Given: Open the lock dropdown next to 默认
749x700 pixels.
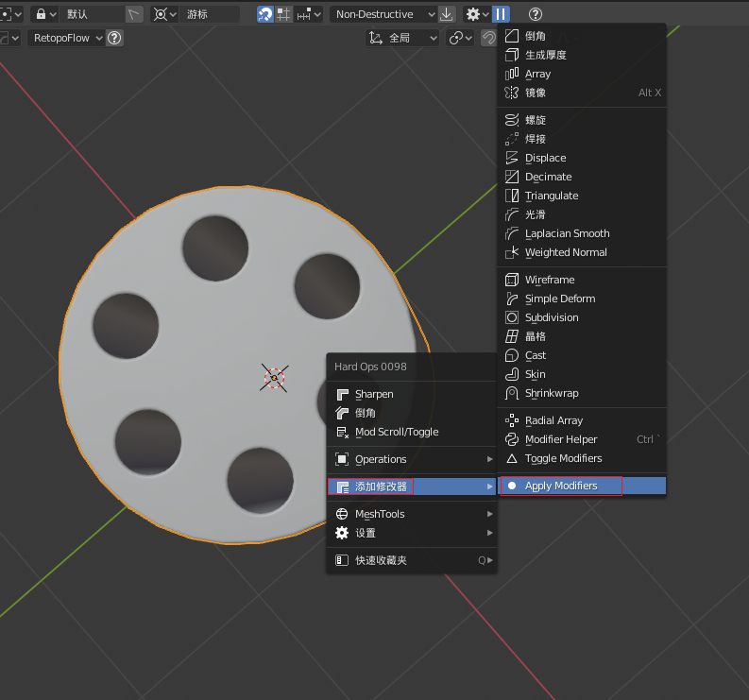Looking at the screenshot, I should tap(46, 14).
